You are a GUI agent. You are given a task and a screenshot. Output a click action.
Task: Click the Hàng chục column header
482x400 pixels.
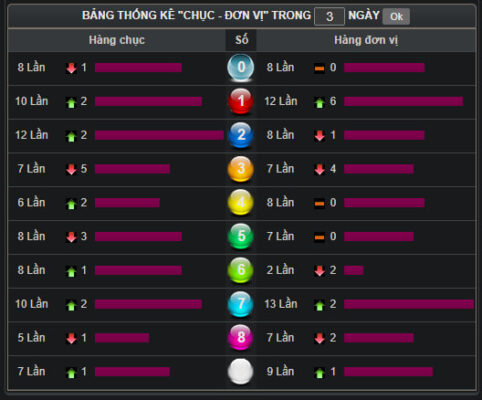pyautogui.click(x=117, y=40)
